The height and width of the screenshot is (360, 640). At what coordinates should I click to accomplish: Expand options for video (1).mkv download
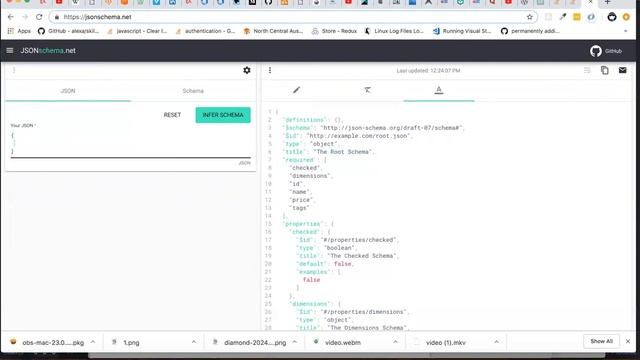click(x=496, y=342)
